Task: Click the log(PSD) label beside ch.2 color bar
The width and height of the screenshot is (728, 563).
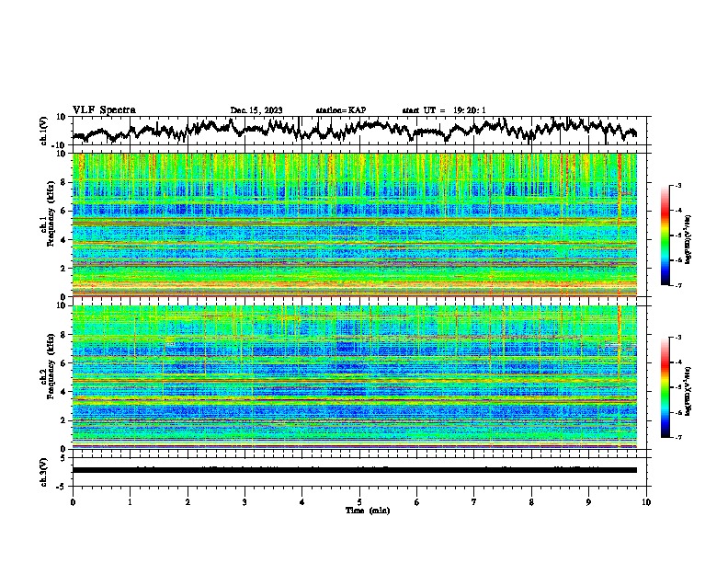Action: point(688,391)
